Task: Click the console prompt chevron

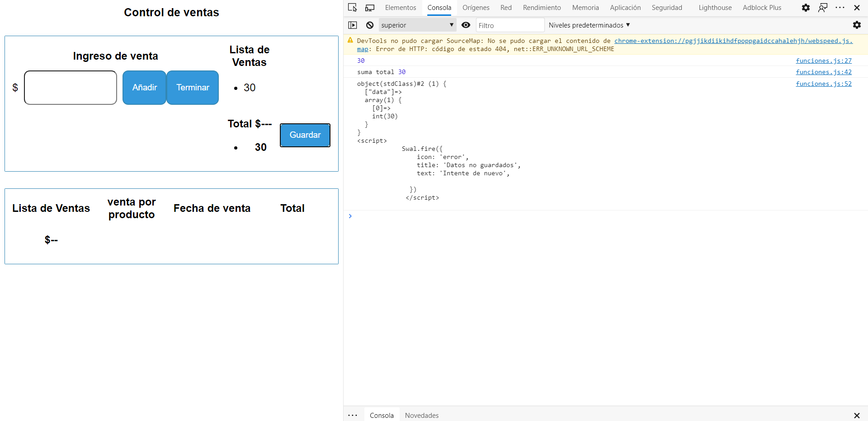Action: coord(350,216)
